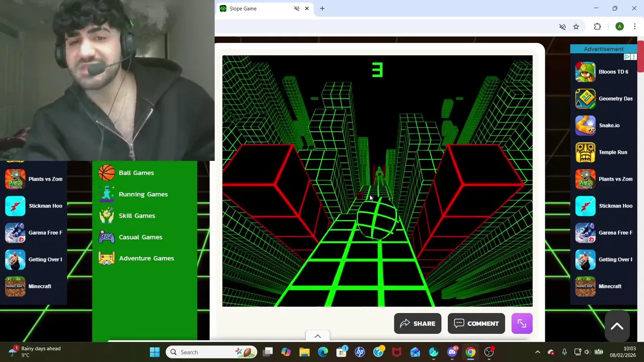Screen dimensions: 644x362
Task: Open the Windows Start menu
Action: pyautogui.click(x=154, y=352)
